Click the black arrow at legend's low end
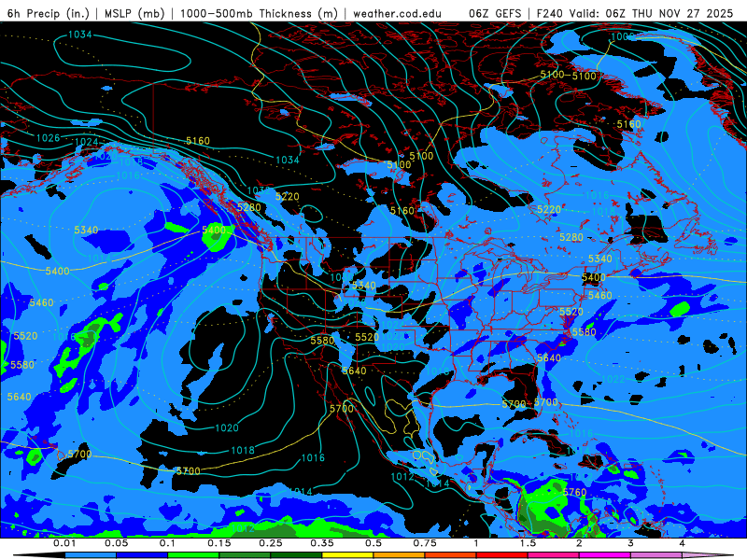Viewport: 747px width, 560px height. (x=39, y=555)
